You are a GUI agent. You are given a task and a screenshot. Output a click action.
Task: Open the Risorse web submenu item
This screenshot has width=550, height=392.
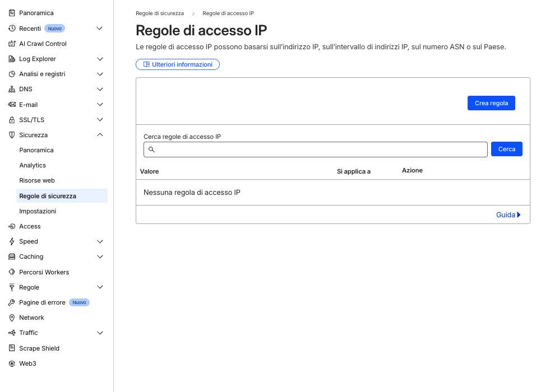(x=37, y=180)
